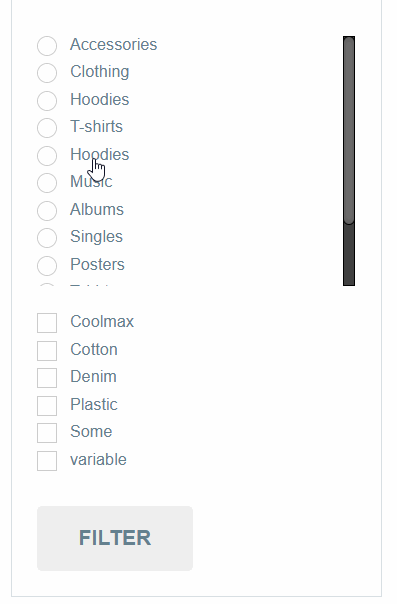The height and width of the screenshot is (604, 397).
Task: Select the first Hoodies radio option
Action: [x=47, y=101]
